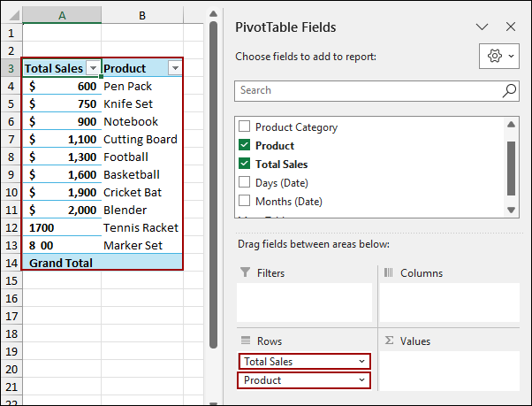Screen dimensions: 532x406
Task: Select row 12 header
Action: pyautogui.click(x=11, y=227)
